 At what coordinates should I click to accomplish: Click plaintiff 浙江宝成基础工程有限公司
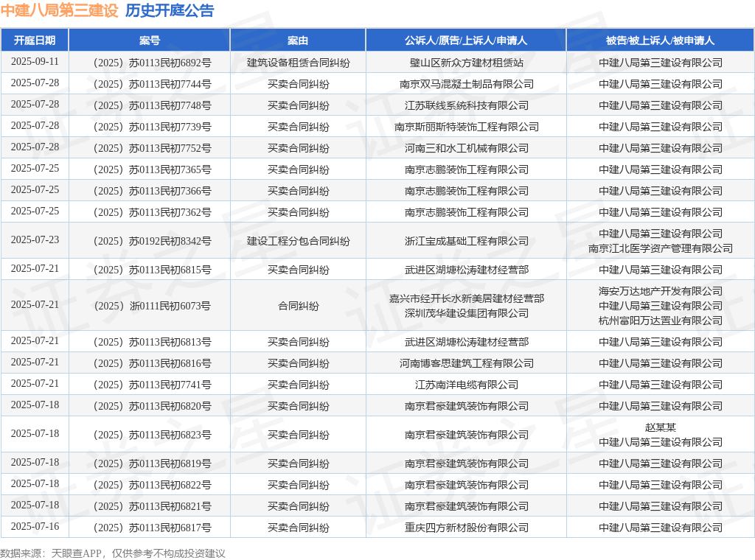(x=466, y=241)
